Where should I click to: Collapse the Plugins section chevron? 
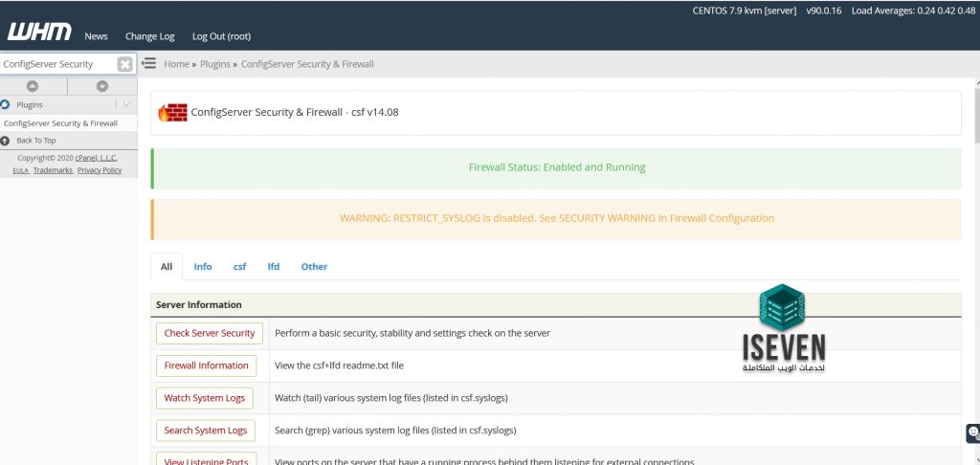pyautogui.click(x=126, y=104)
